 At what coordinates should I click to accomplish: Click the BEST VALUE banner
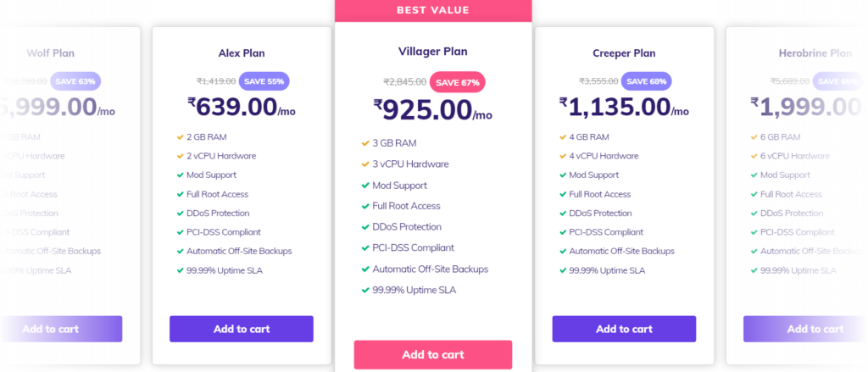[433, 10]
